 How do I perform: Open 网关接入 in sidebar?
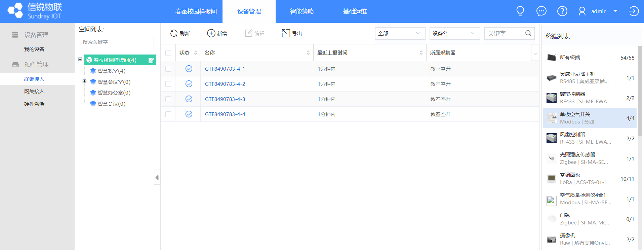(x=34, y=91)
